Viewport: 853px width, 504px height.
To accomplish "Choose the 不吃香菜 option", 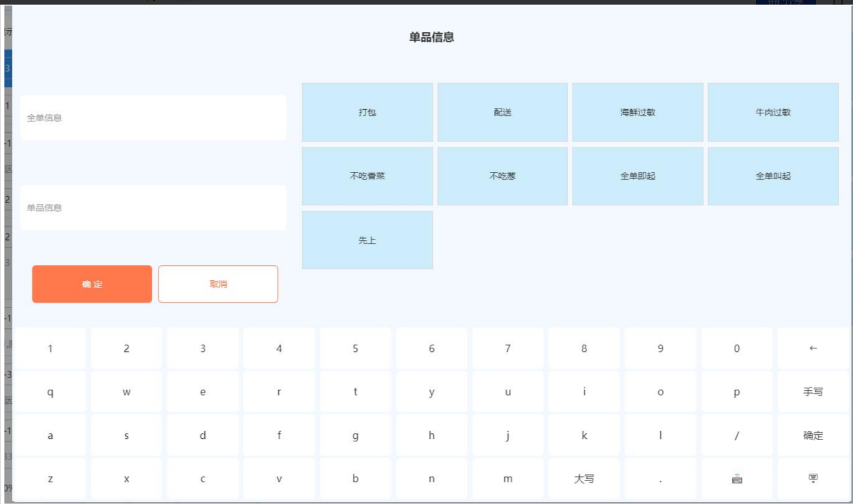I will pyautogui.click(x=367, y=177).
